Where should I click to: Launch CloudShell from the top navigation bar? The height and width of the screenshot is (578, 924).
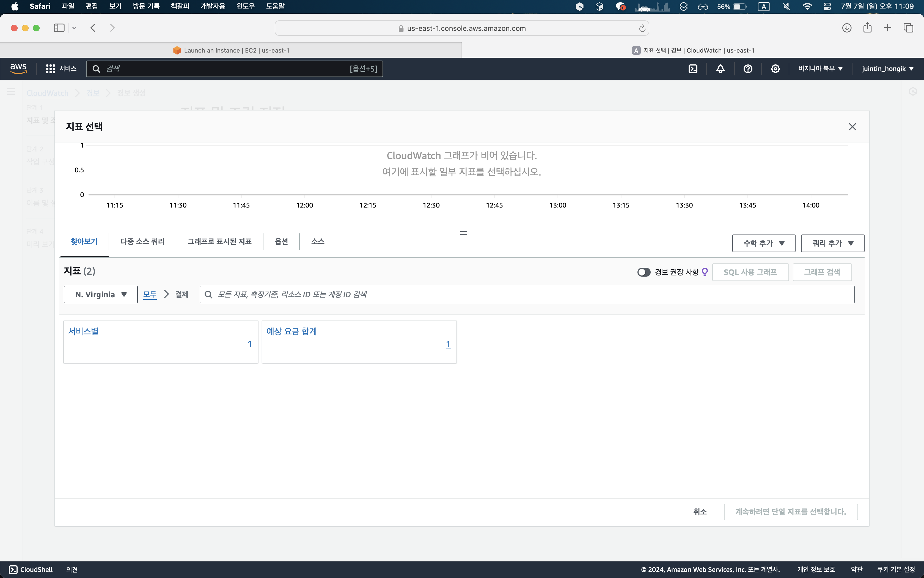693,69
